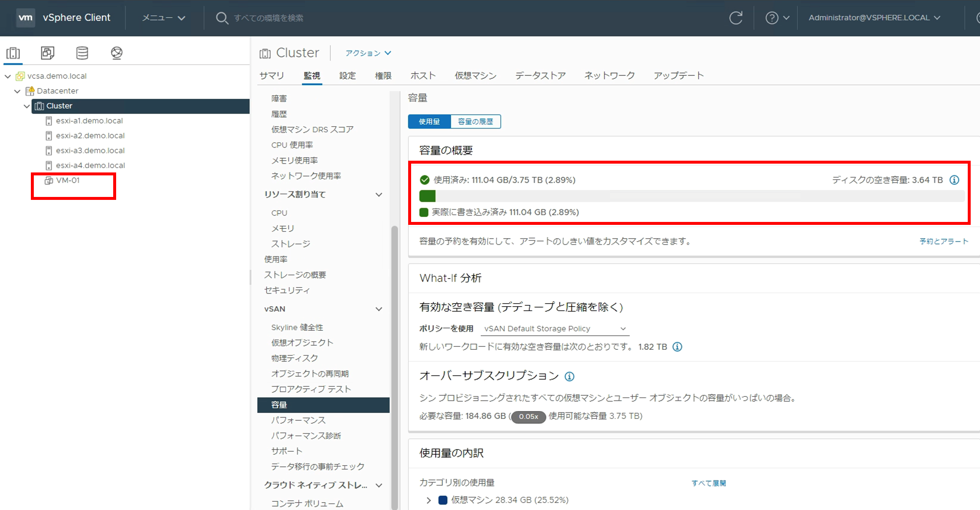
Task: Open ストレージの概要 menu item
Action: click(x=295, y=275)
